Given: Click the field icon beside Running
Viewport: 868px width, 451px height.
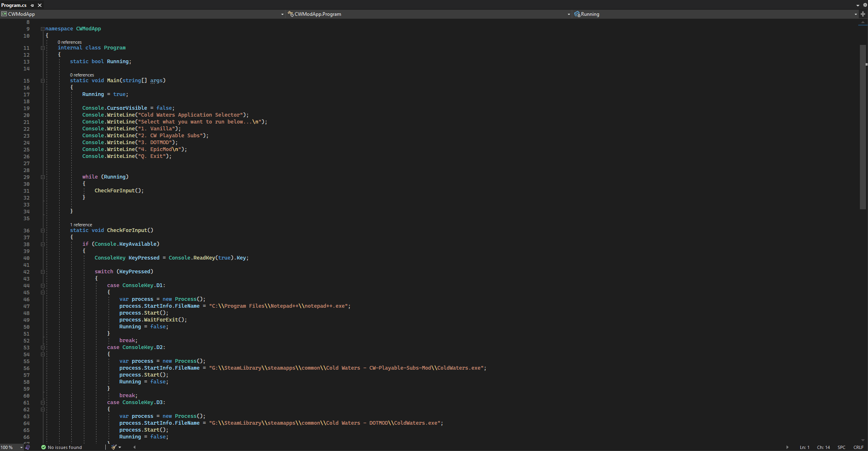Looking at the screenshot, I should pos(577,14).
